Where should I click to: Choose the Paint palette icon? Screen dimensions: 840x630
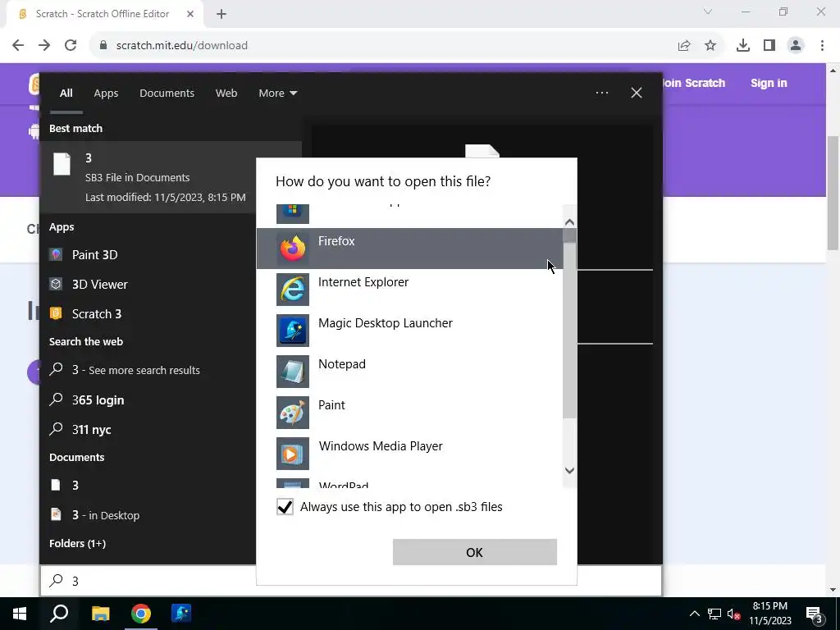[x=293, y=413]
